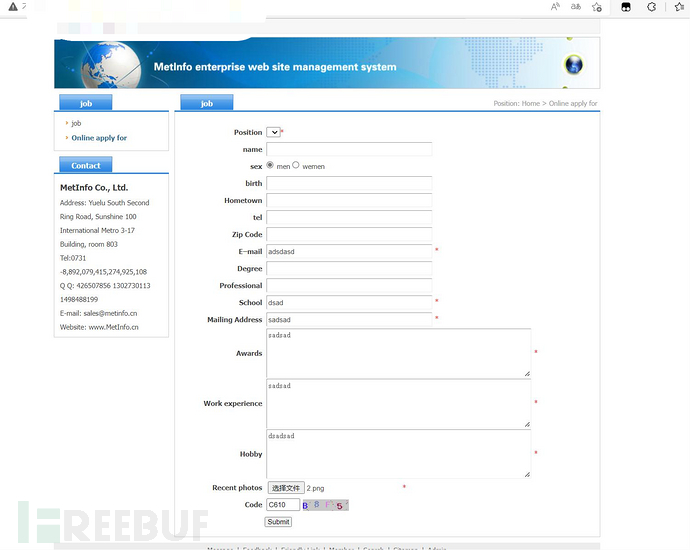This screenshot has width=690, height=550.
Task: Click the Submit button
Action: 278,522
